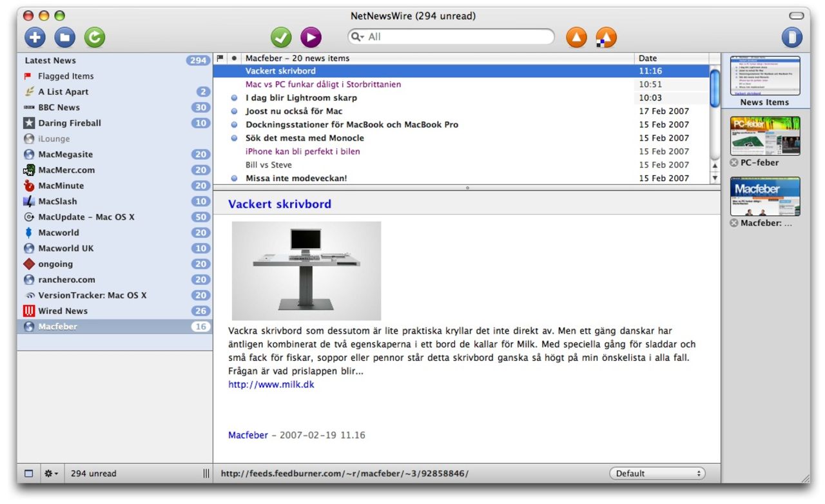
Task: Click the orange post to del.icio.us icon
Action: (x=606, y=37)
